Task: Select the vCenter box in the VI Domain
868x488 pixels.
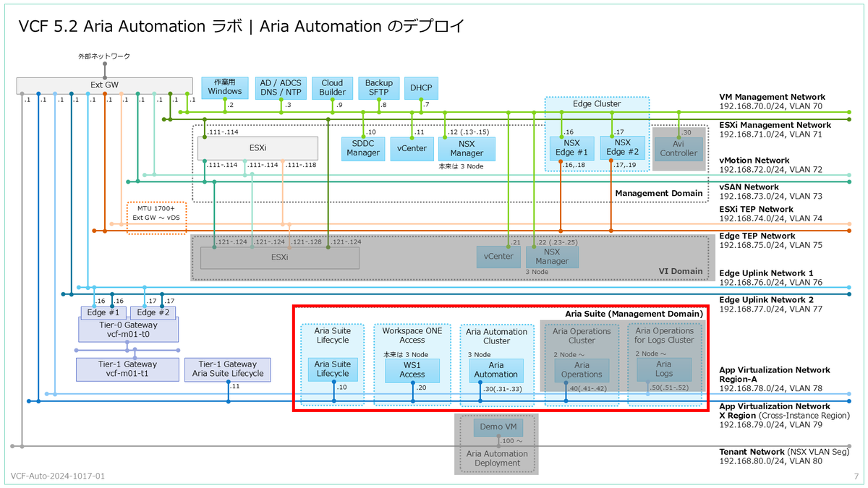Action: coord(498,257)
